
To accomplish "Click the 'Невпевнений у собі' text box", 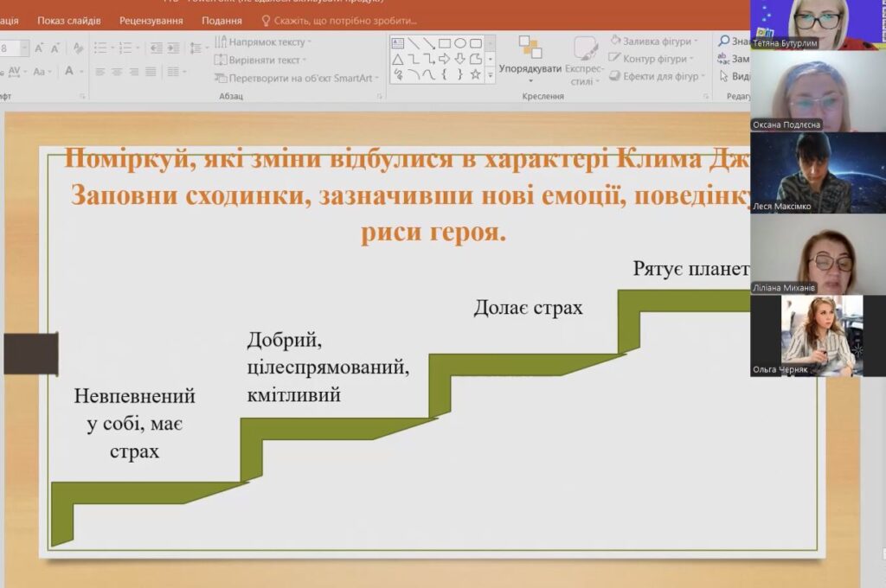I will click(x=134, y=424).
